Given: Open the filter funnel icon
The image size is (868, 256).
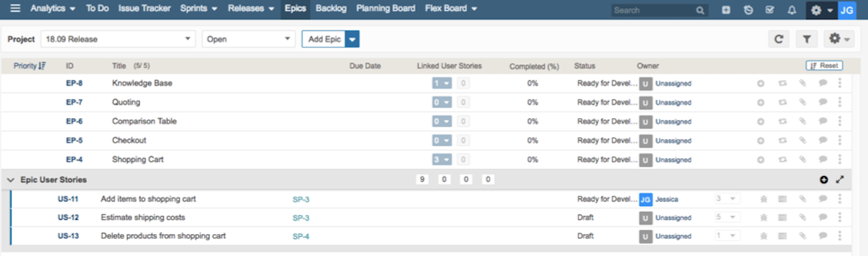Looking at the screenshot, I should 807,39.
